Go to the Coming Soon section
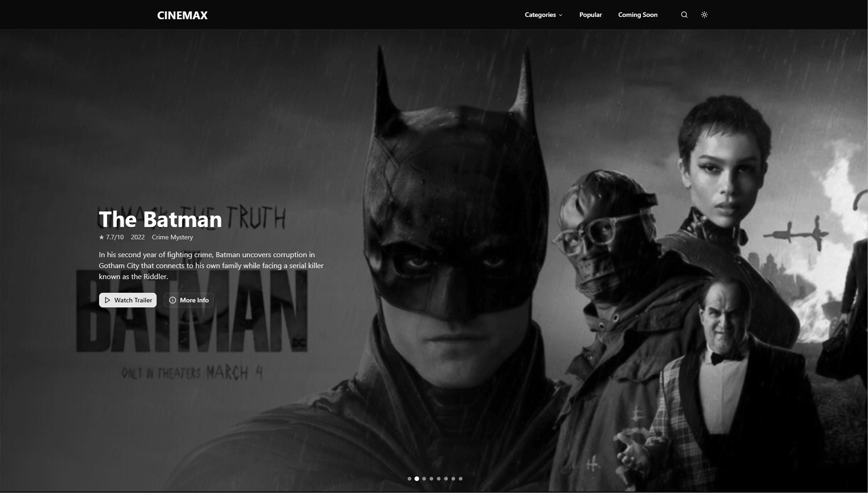868x493 pixels. 638,15
